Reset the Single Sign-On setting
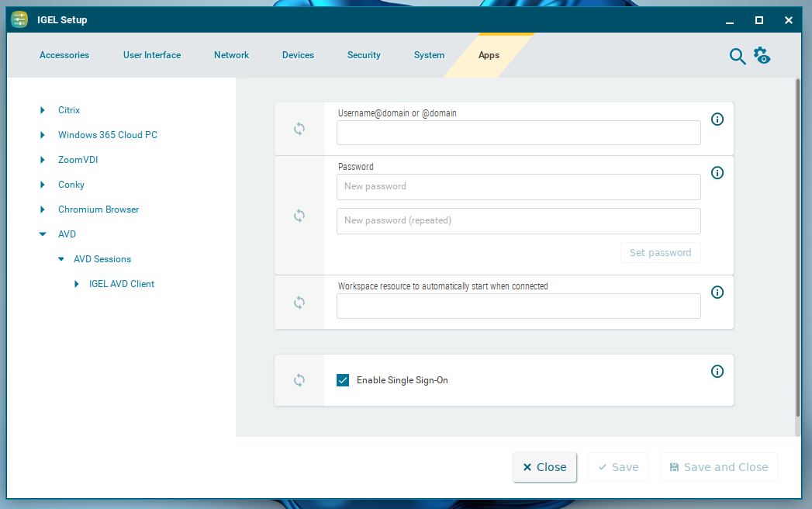Image resolution: width=812 pixels, height=509 pixels. [x=299, y=380]
